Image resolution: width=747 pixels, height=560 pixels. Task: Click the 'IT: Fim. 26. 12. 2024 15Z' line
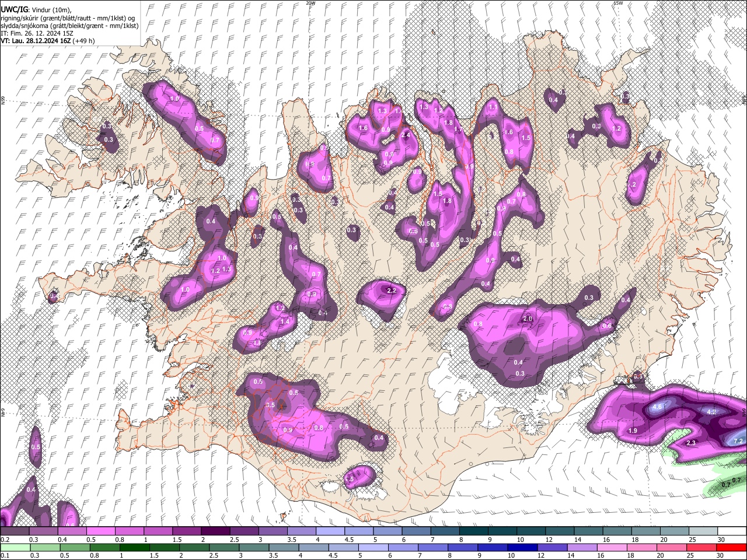[37, 33]
